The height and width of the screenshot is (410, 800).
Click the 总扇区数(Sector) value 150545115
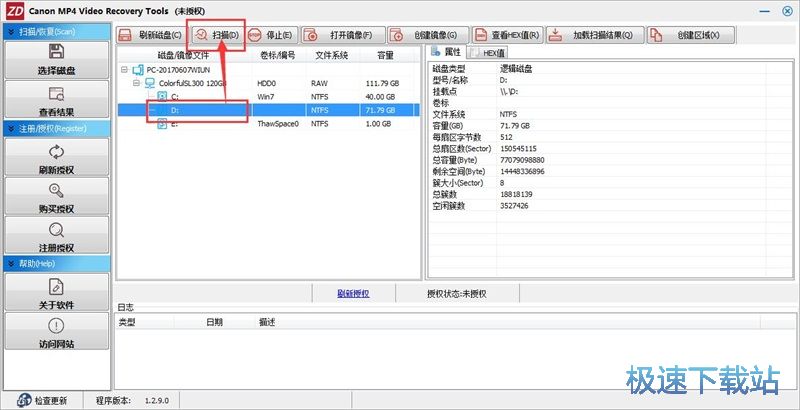(518, 148)
